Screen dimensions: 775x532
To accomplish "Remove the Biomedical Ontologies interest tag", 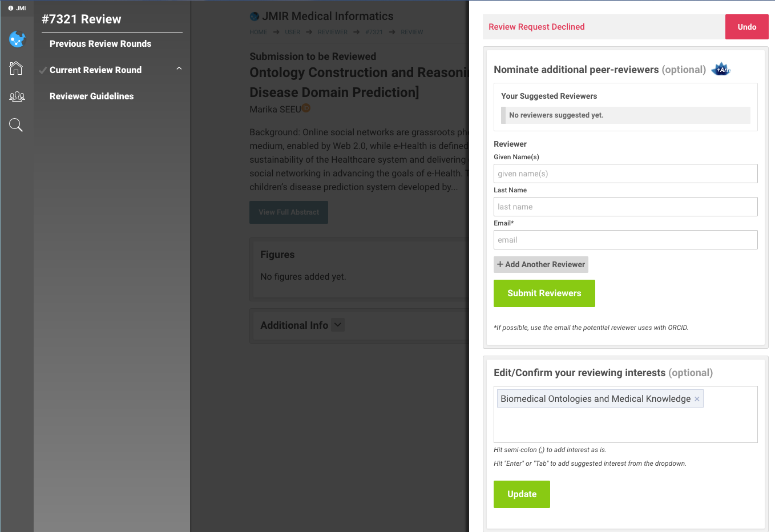I will point(697,399).
